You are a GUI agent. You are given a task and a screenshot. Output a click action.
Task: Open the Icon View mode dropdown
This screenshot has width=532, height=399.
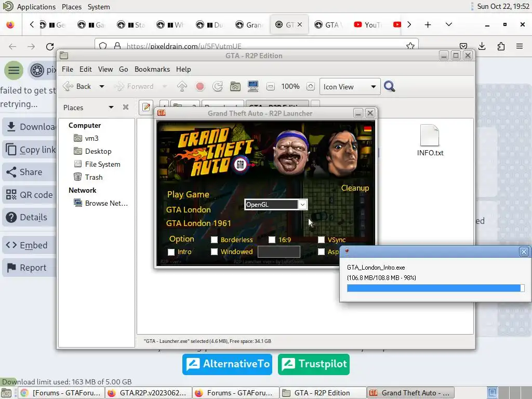[x=350, y=87]
